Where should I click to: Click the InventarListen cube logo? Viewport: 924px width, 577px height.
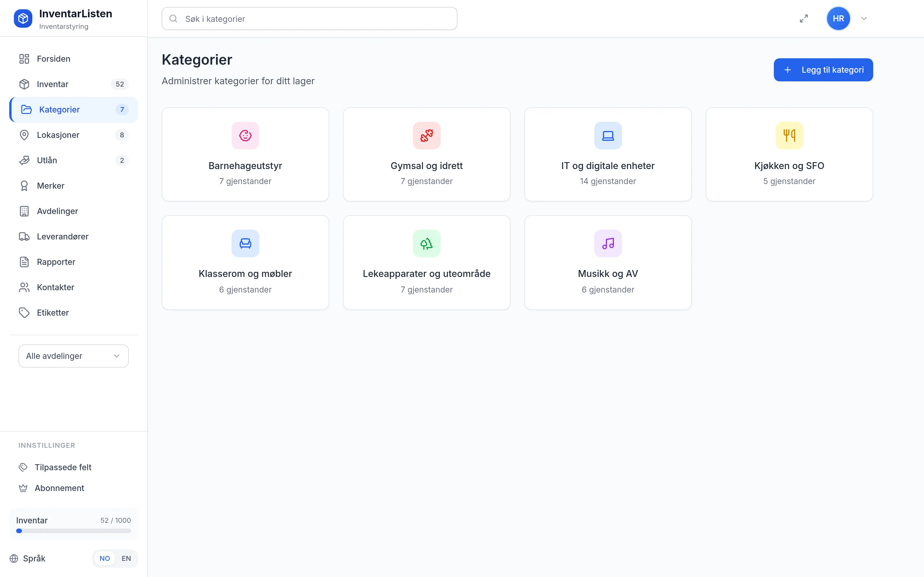[23, 18]
